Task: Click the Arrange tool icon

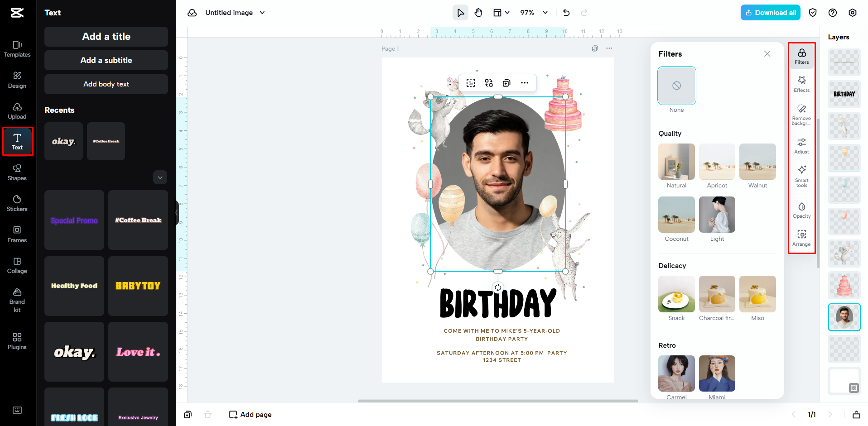Action: (x=801, y=238)
